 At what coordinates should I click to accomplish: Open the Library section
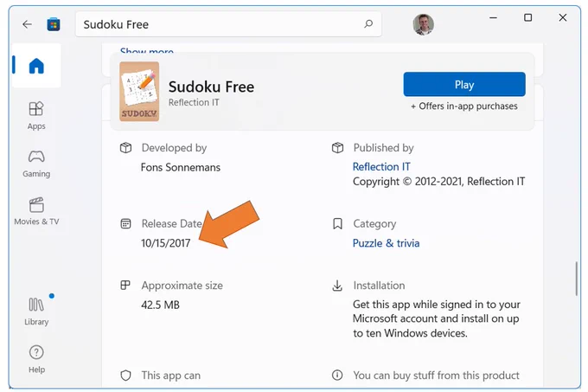coord(36,312)
